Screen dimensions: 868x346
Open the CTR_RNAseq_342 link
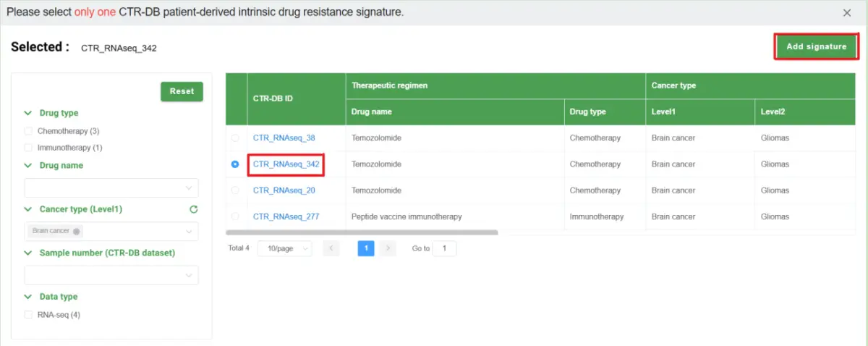coord(286,164)
